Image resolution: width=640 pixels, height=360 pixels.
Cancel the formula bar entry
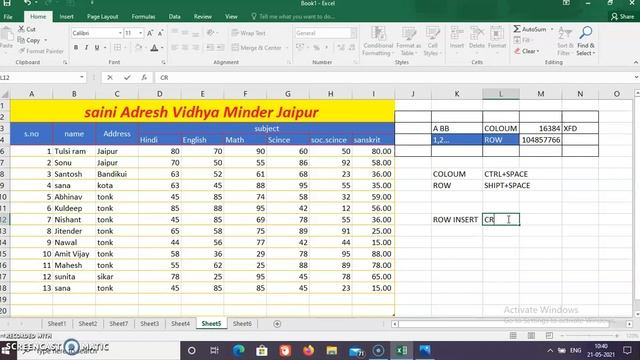click(109, 78)
